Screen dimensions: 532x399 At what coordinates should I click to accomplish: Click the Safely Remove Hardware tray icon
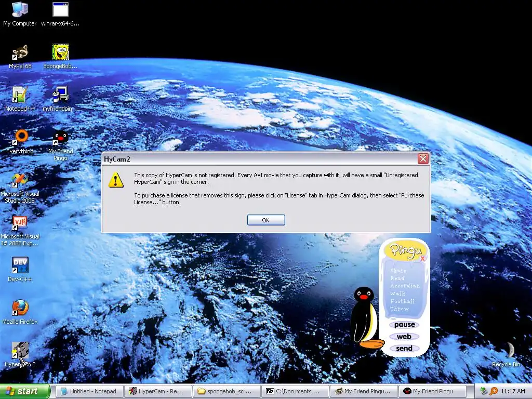[484, 391]
